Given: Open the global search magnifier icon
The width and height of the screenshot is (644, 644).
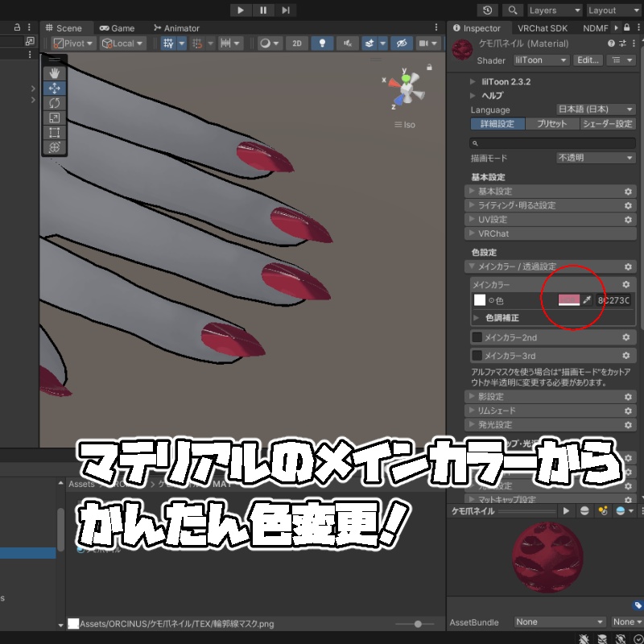Looking at the screenshot, I should (513, 10).
